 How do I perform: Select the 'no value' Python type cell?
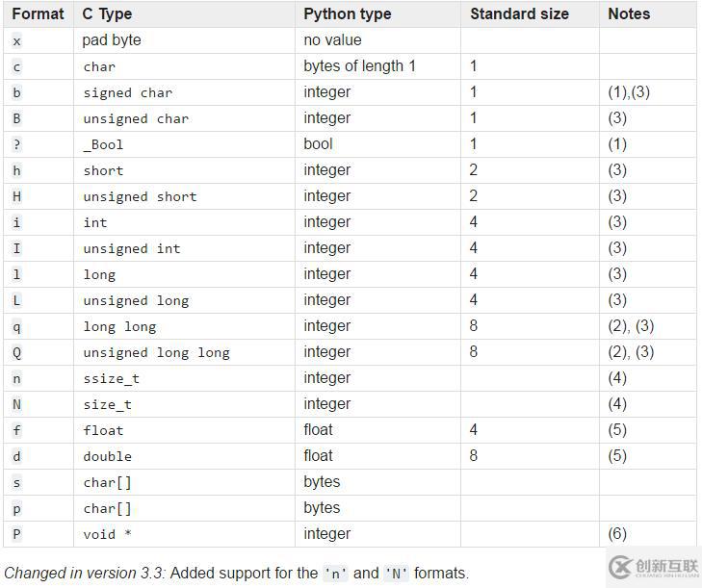click(332, 40)
